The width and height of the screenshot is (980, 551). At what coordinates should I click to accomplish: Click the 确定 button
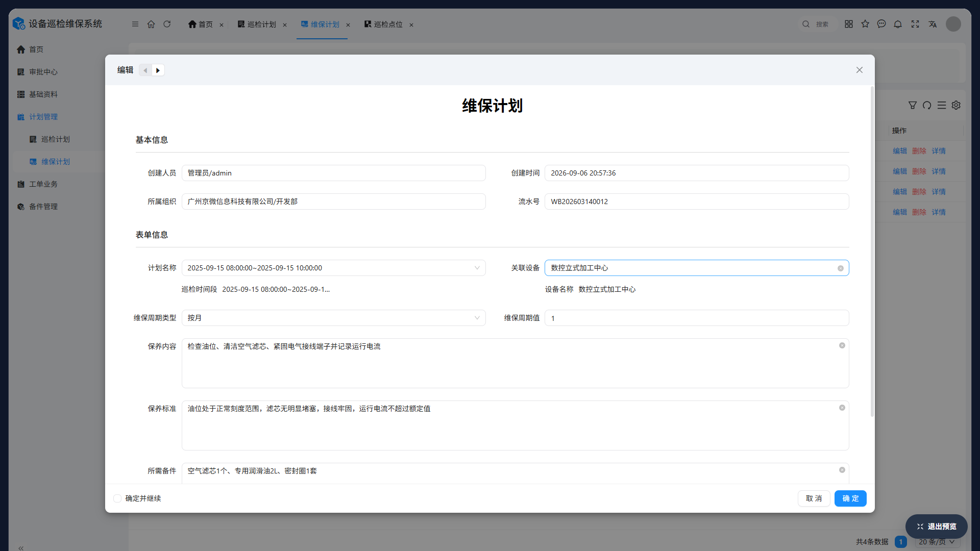click(x=850, y=498)
